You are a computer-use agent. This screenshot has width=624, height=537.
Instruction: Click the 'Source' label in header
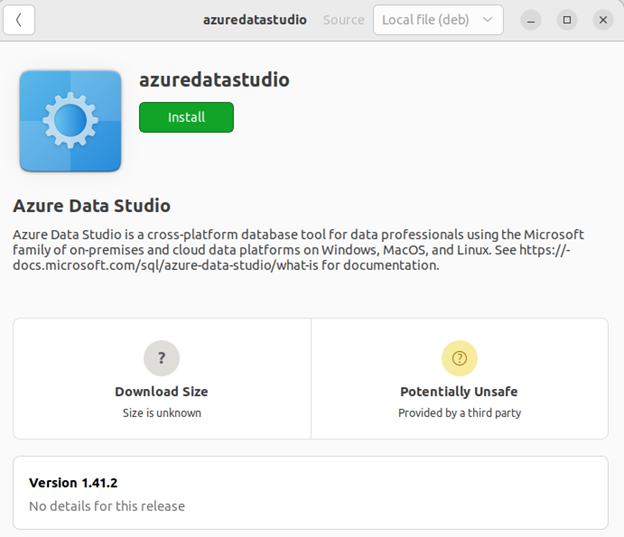coord(344,20)
